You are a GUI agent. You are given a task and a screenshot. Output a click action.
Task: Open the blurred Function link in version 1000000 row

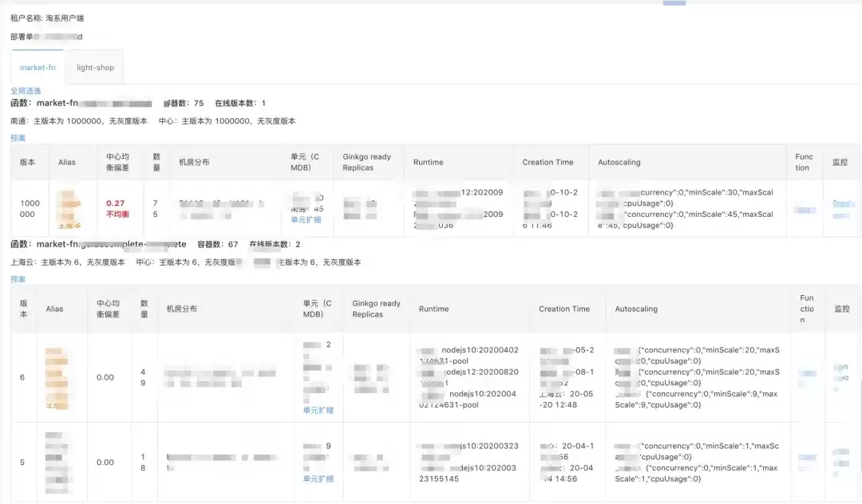[x=805, y=210]
